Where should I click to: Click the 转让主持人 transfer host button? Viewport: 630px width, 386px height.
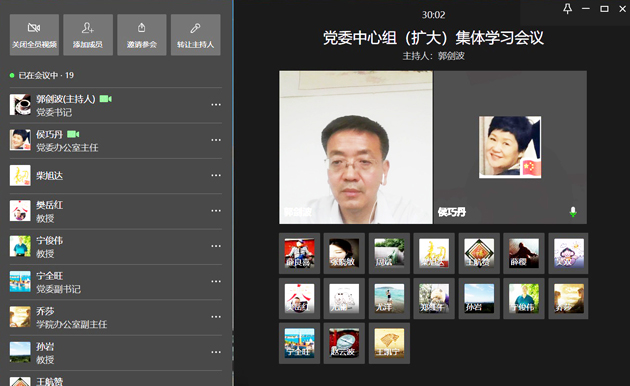coord(195,35)
